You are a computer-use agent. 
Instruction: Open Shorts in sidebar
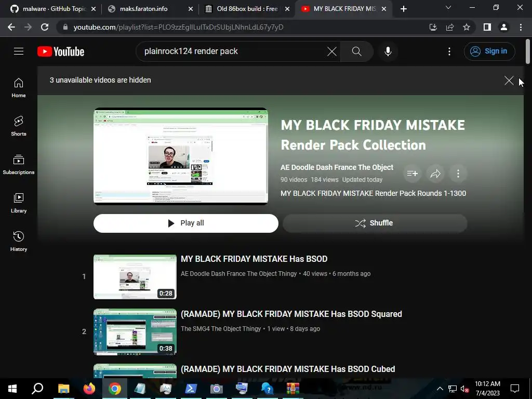click(x=19, y=126)
